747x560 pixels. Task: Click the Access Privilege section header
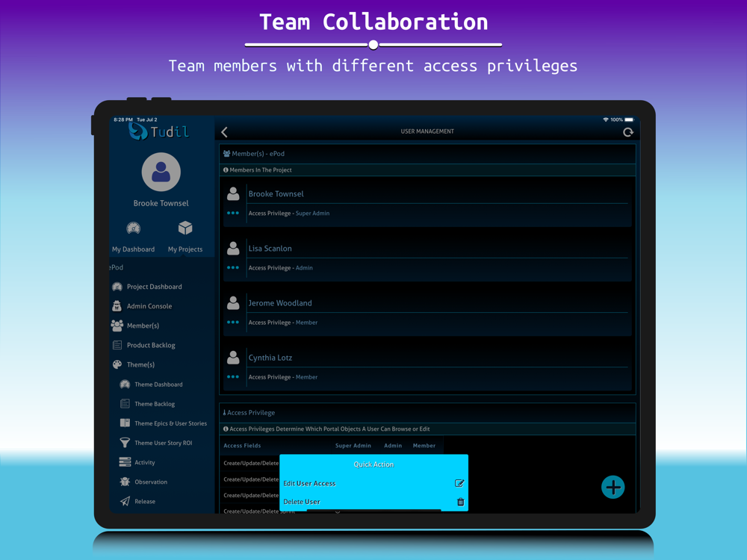427,413
